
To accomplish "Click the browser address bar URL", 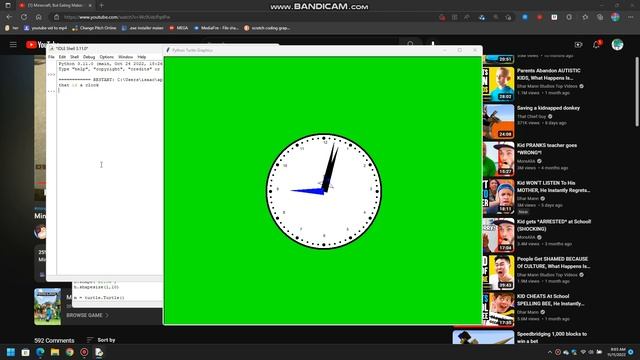I will [117, 17].
